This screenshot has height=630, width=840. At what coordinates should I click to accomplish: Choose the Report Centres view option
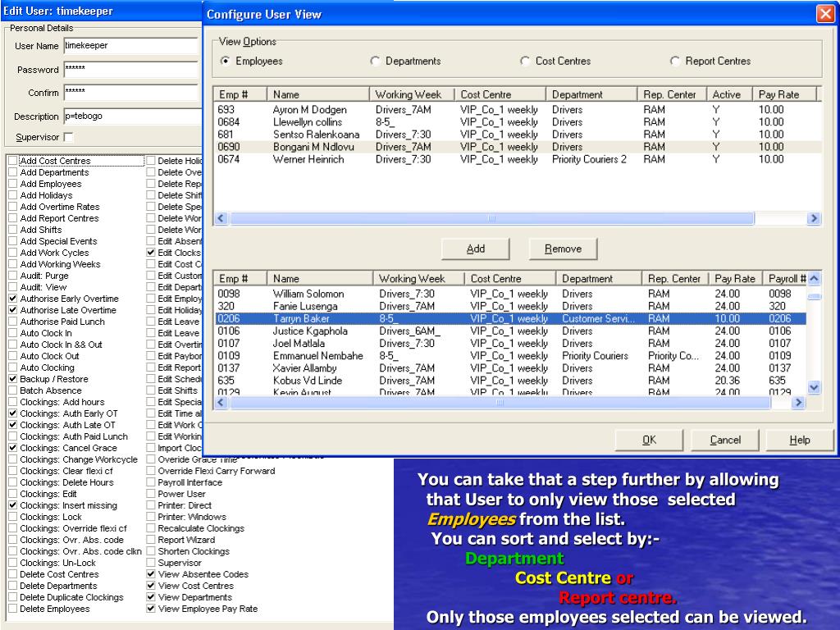coord(675,62)
